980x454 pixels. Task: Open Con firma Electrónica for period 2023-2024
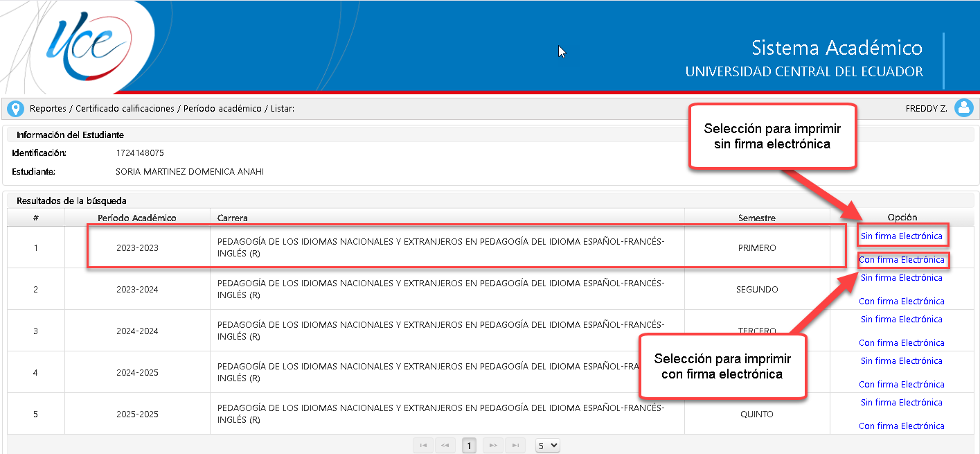(901, 302)
